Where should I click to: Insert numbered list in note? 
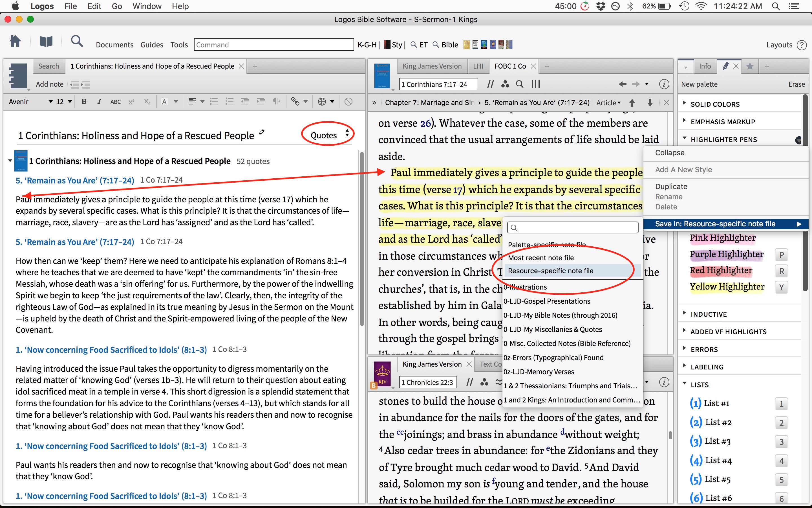point(230,102)
